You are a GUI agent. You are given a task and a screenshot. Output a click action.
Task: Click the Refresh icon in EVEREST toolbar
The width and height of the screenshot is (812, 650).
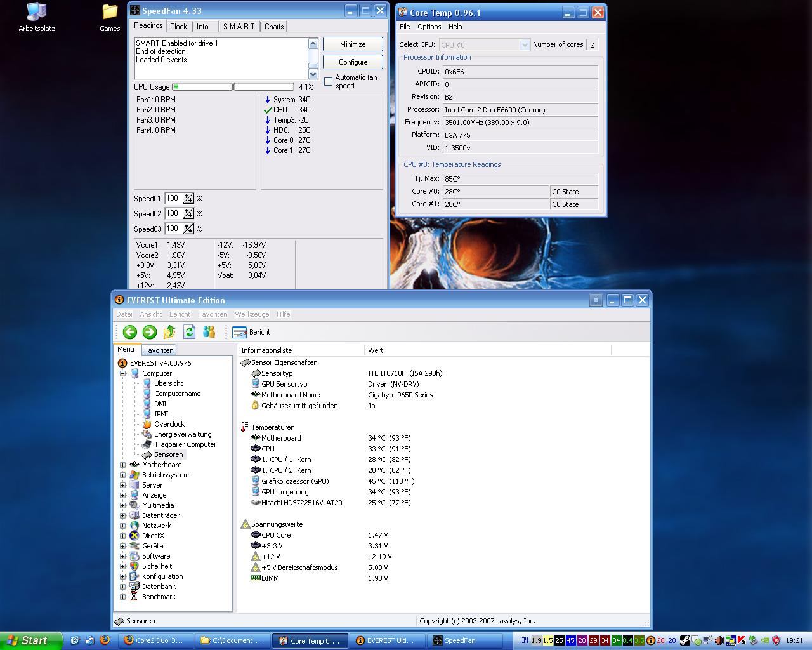189,332
